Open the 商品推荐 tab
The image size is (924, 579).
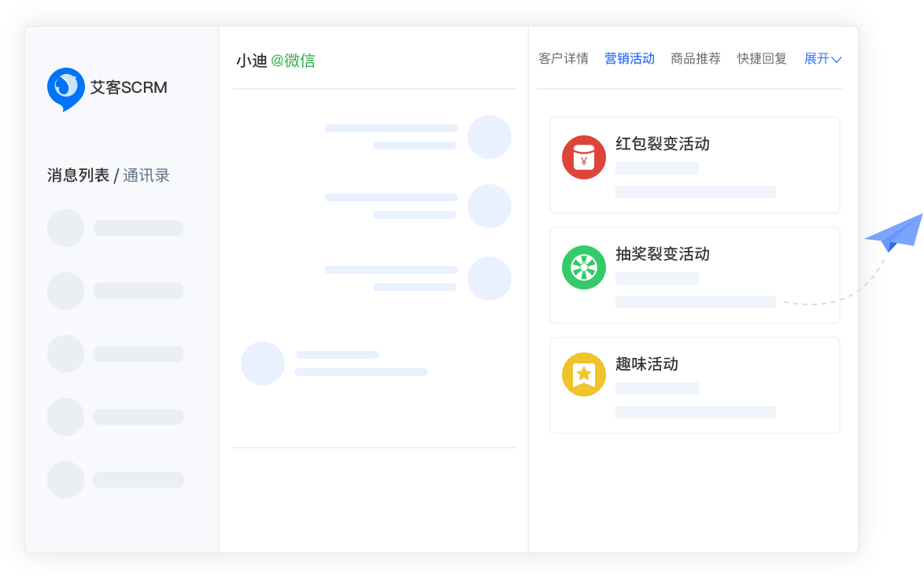(695, 59)
